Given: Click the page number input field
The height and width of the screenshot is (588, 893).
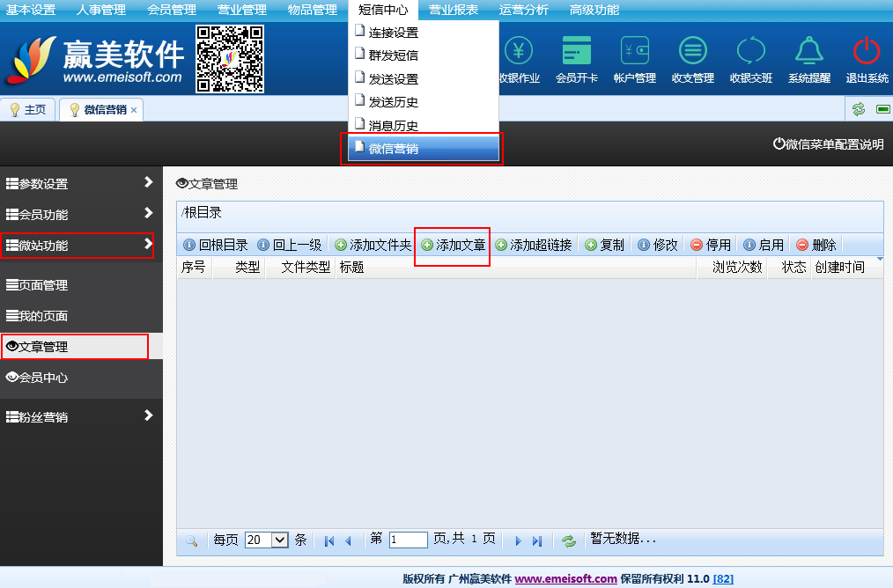Looking at the screenshot, I should click(x=408, y=540).
